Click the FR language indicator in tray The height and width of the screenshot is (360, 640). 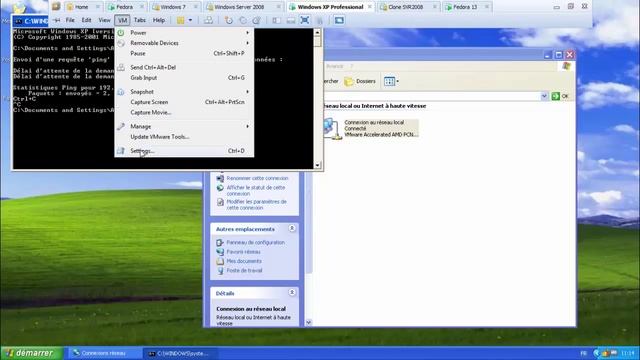(x=584, y=353)
